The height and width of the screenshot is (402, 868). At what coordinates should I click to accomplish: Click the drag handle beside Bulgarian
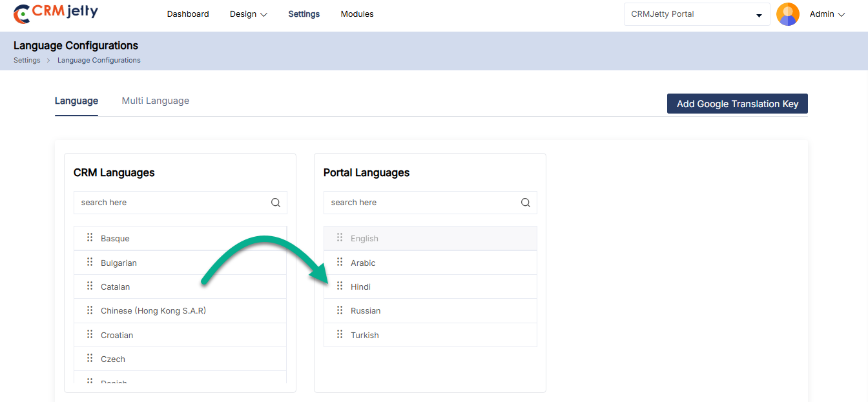[90, 263]
